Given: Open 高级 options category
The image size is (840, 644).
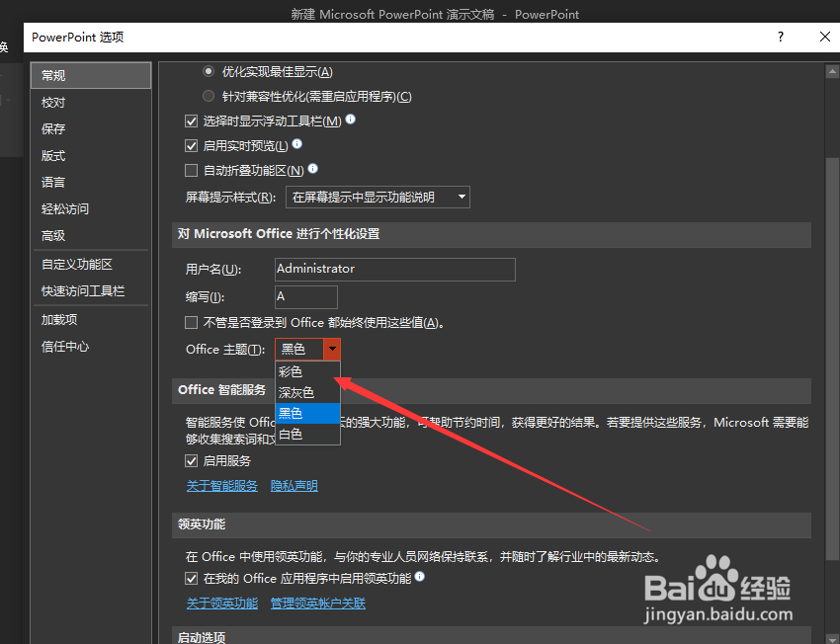Looking at the screenshot, I should [91, 235].
